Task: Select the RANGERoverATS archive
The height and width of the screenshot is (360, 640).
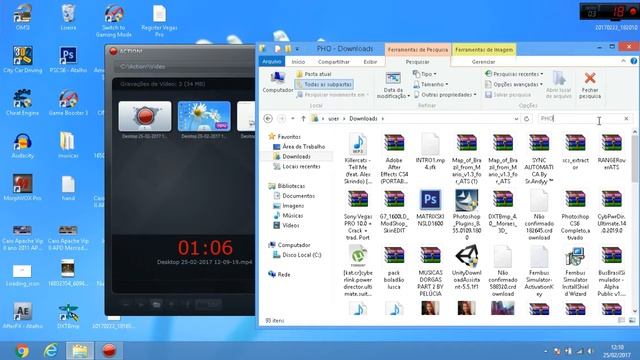Action: pos(611,151)
